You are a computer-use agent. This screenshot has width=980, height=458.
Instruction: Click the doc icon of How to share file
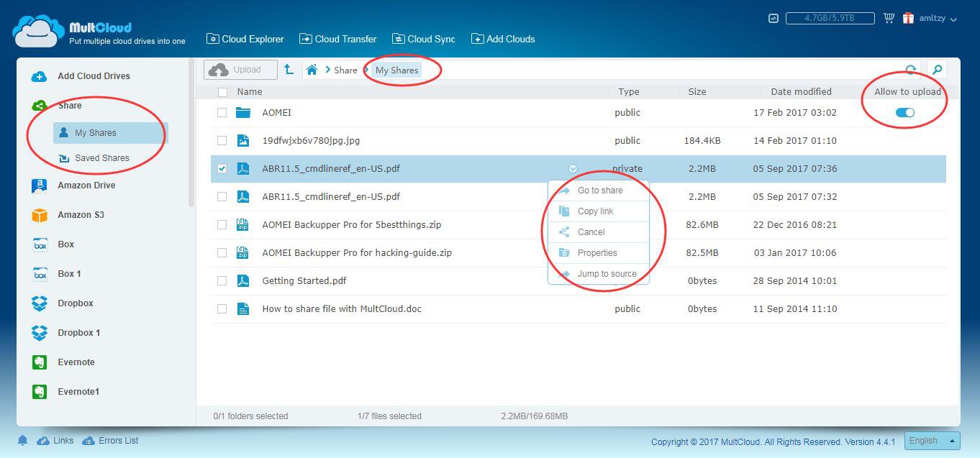click(x=243, y=309)
